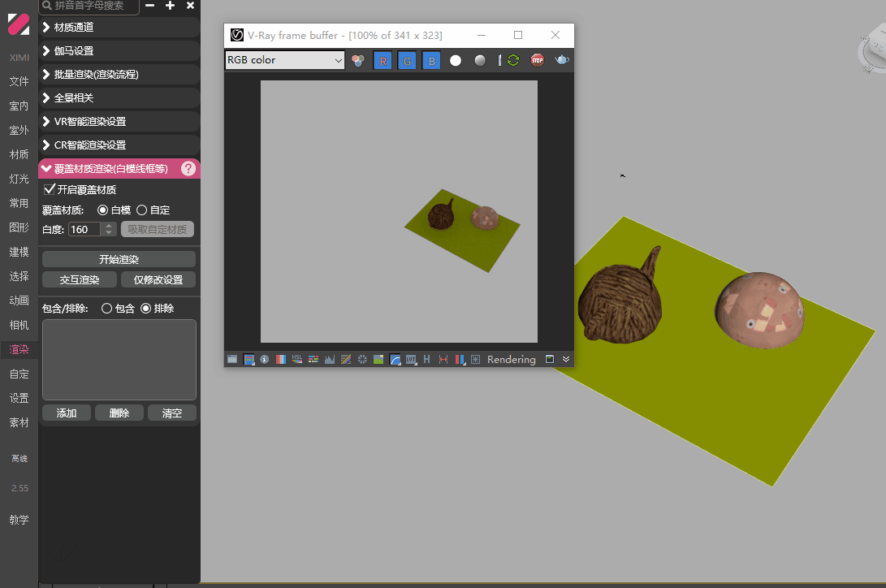
Task: Toggle the 开启覆盖材质 checkbox
Action: 50,189
